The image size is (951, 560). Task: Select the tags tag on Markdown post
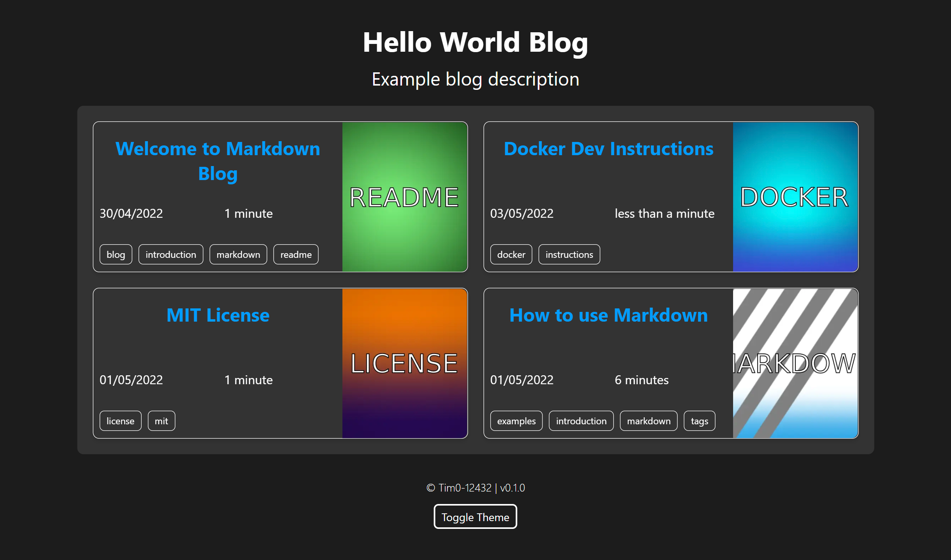(x=699, y=421)
